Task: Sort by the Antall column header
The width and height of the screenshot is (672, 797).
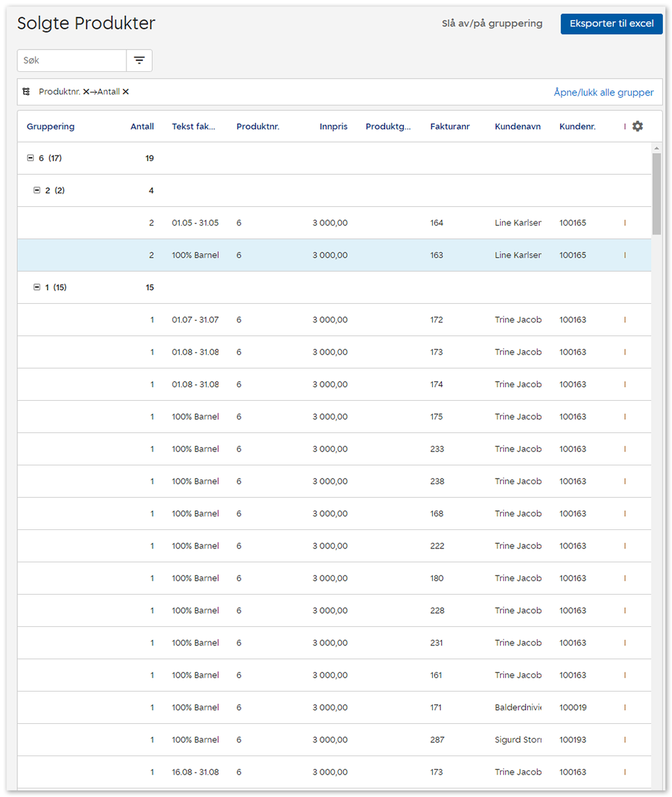Action: pos(142,127)
